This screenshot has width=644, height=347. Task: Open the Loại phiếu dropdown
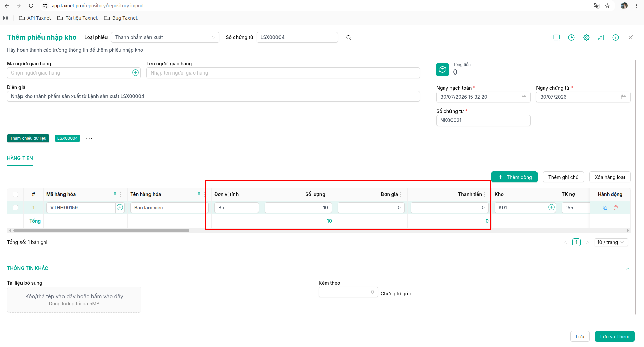(165, 37)
